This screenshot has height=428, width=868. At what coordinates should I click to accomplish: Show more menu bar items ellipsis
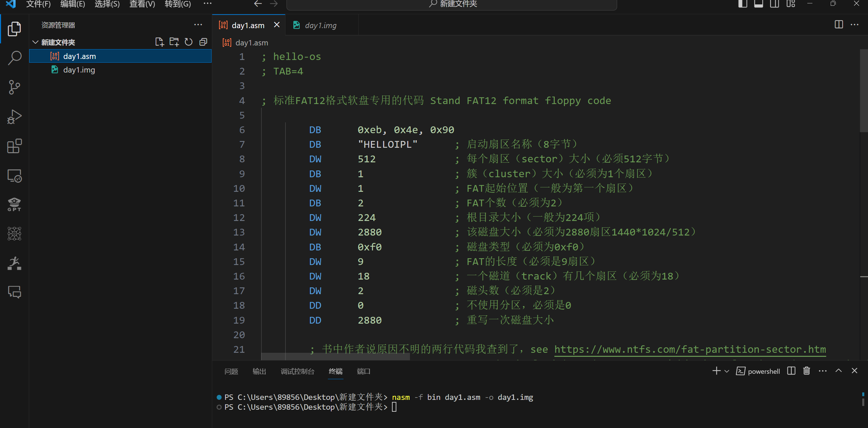click(x=208, y=3)
